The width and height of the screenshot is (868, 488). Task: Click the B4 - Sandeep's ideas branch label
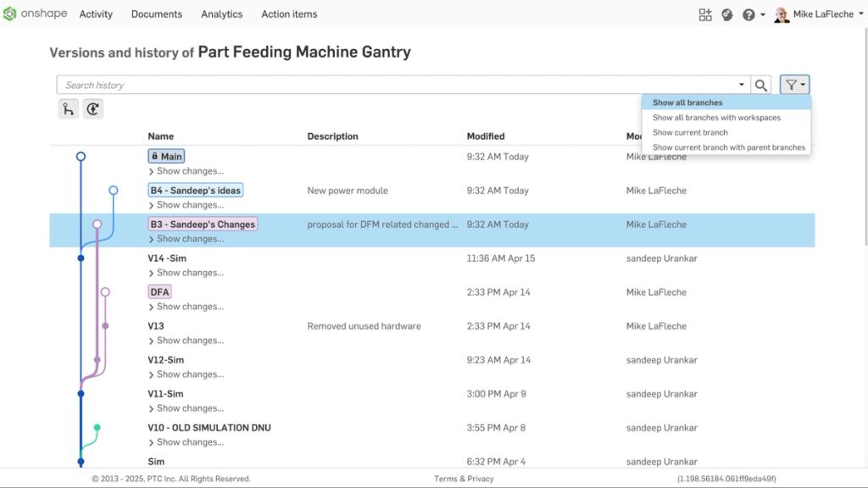[196, 190]
